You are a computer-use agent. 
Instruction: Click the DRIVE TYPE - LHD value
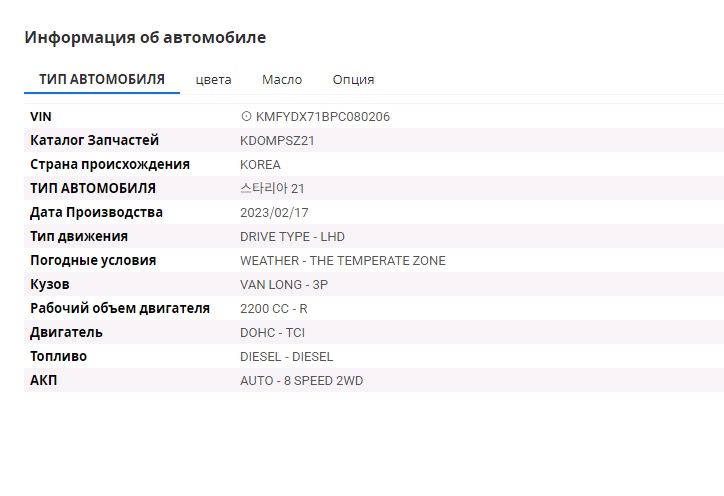(292, 237)
